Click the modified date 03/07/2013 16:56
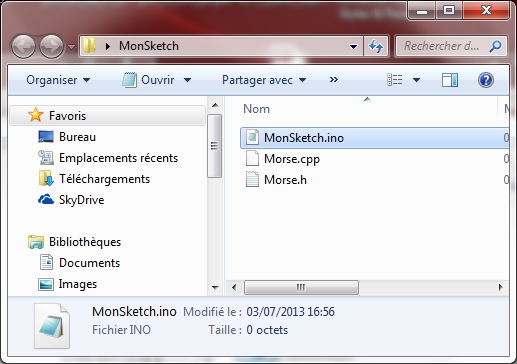517x364 pixels. pos(290,312)
